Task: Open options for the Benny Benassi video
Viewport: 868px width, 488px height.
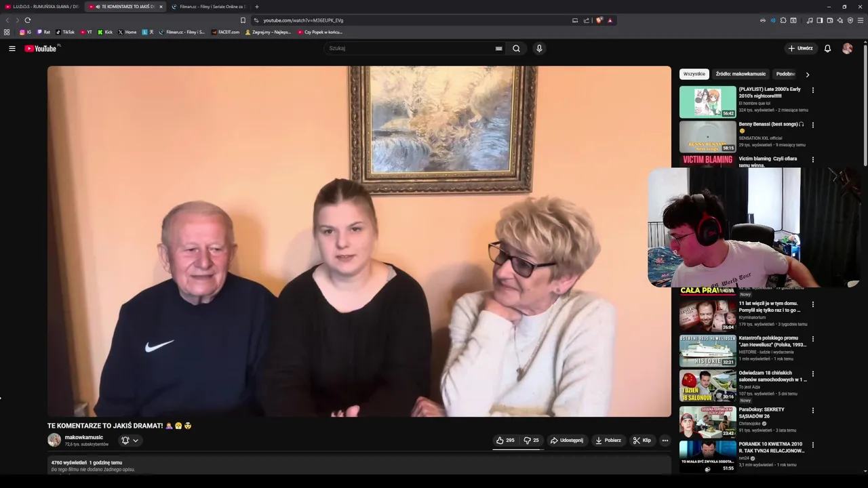Action: (812, 125)
